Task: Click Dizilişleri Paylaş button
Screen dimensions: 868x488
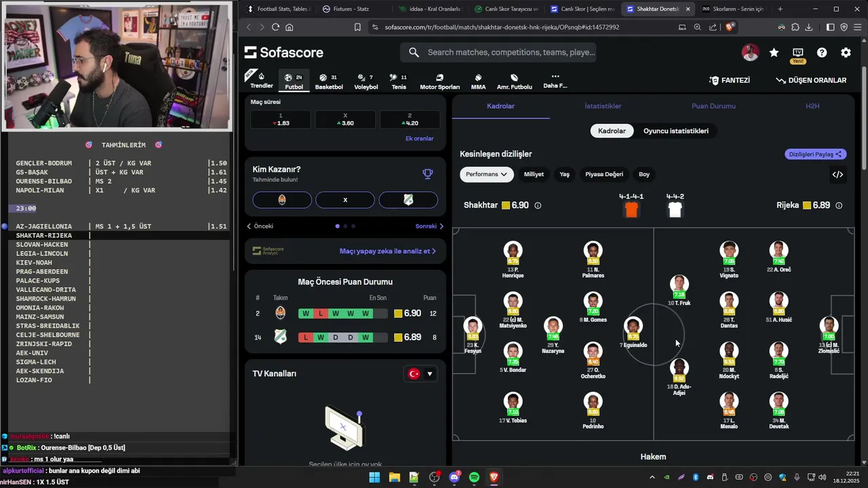Action: tap(816, 154)
